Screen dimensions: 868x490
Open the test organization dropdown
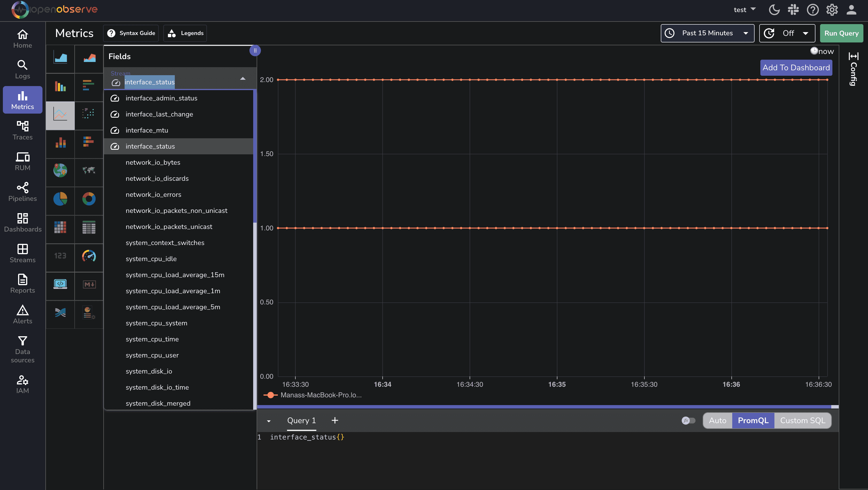[744, 10]
